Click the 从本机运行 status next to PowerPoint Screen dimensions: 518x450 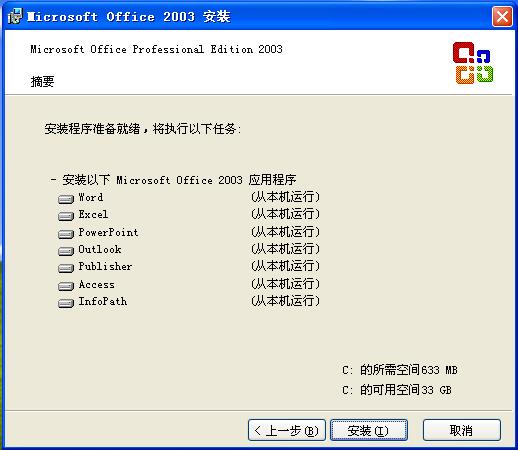(x=285, y=232)
